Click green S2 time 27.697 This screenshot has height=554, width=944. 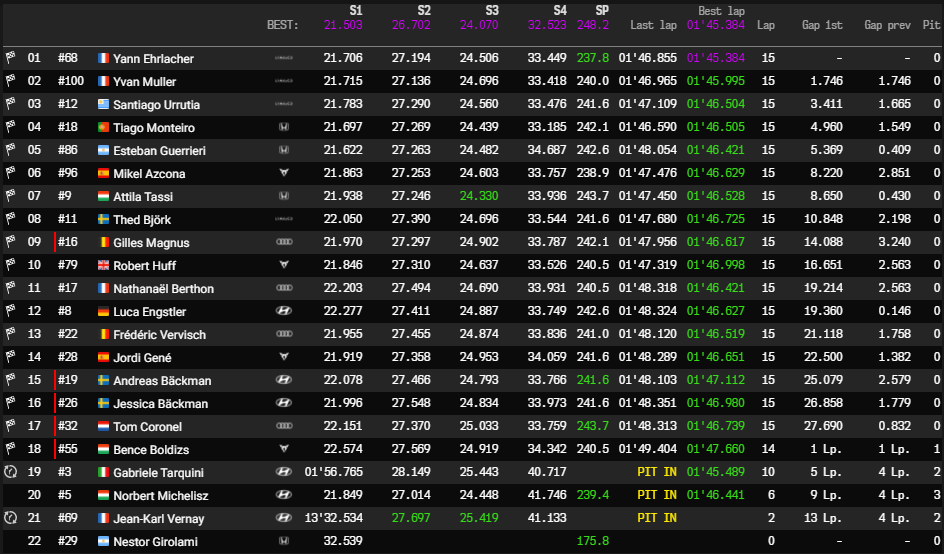point(411,518)
